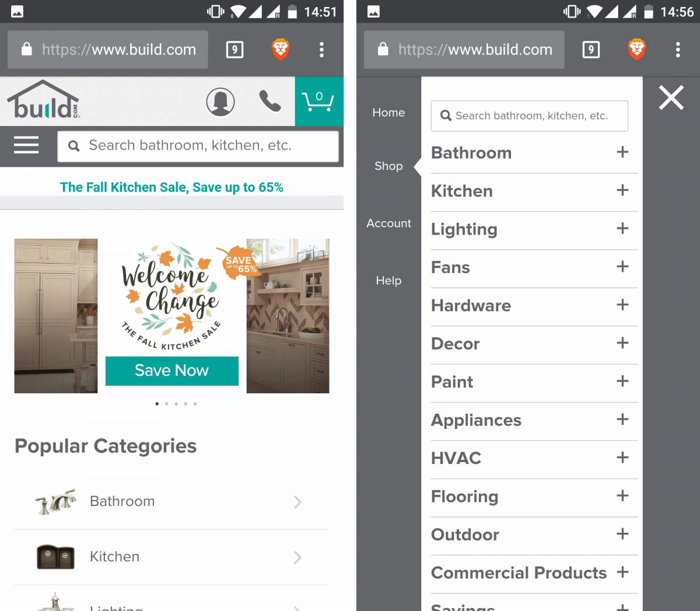Switch to the Account tab in side menu
This screenshot has height=611, width=700.
coord(388,223)
